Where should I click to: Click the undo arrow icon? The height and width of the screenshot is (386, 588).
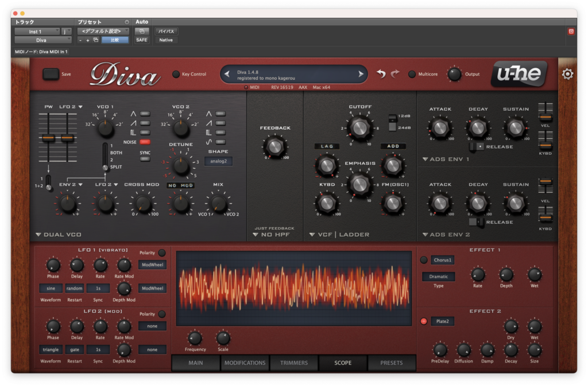point(381,74)
